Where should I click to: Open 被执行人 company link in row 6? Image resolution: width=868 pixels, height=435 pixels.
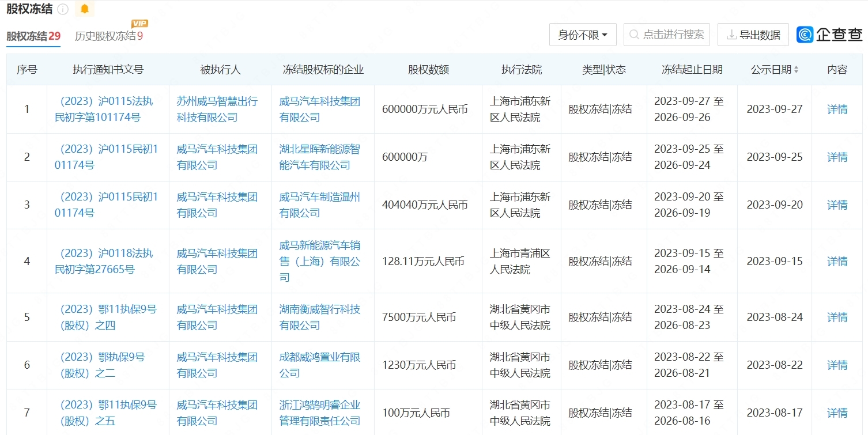tap(217, 365)
